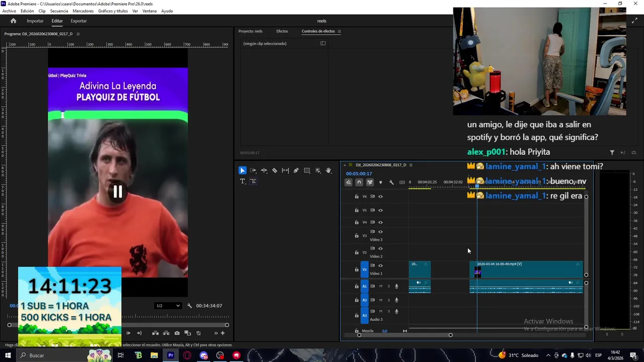
Task: Toggle visibility of Video 2 track
Action: click(x=380, y=248)
